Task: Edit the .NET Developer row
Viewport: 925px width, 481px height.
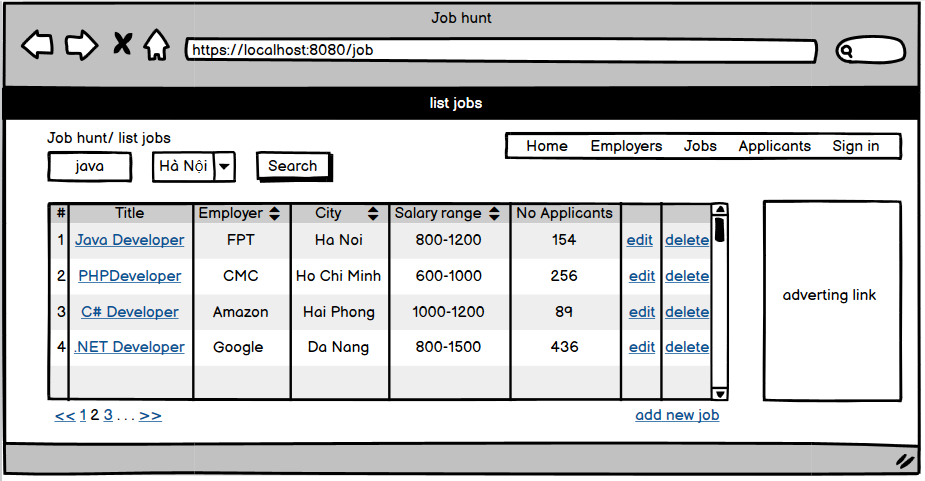Action: 642,347
